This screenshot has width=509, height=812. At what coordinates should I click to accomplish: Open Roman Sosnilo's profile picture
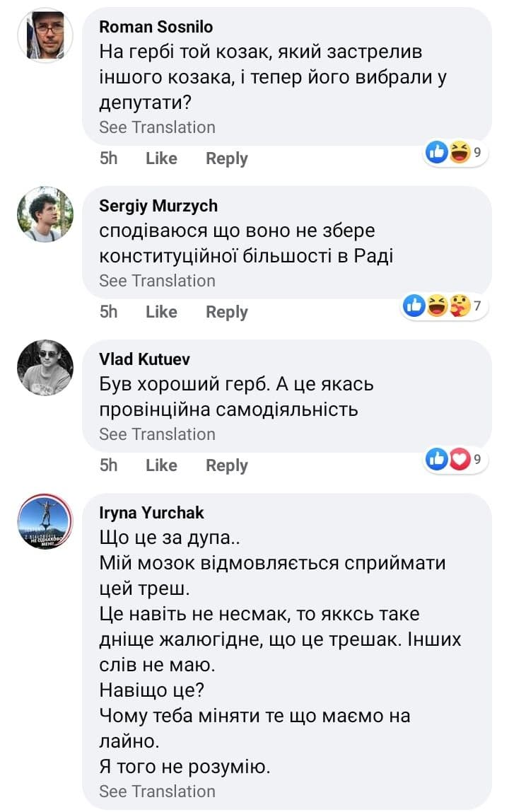coord(45,35)
